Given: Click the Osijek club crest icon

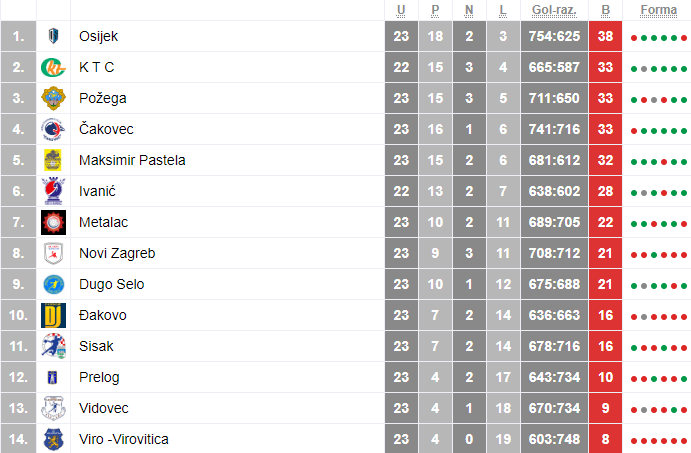Looking at the screenshot, I should (x=53, y=37).
